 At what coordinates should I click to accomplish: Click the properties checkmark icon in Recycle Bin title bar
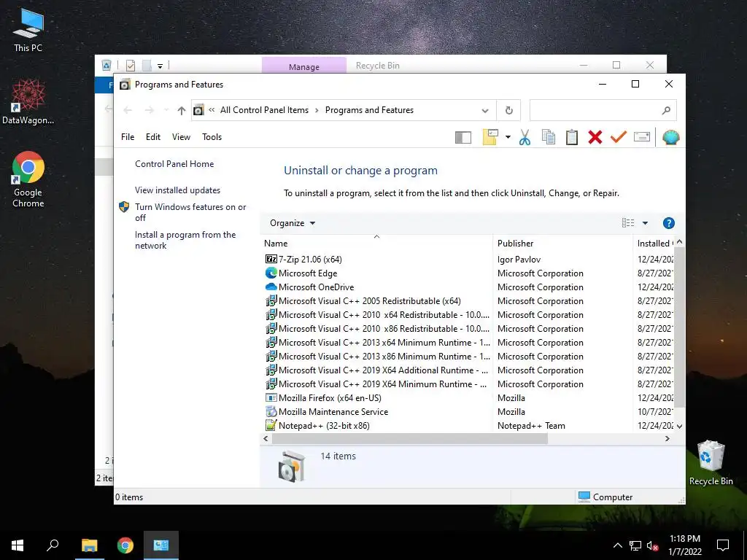click(131, 65)
